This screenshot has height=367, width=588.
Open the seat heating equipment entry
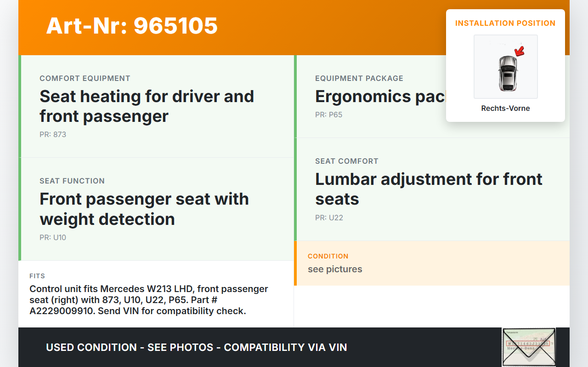click(147, 106)
